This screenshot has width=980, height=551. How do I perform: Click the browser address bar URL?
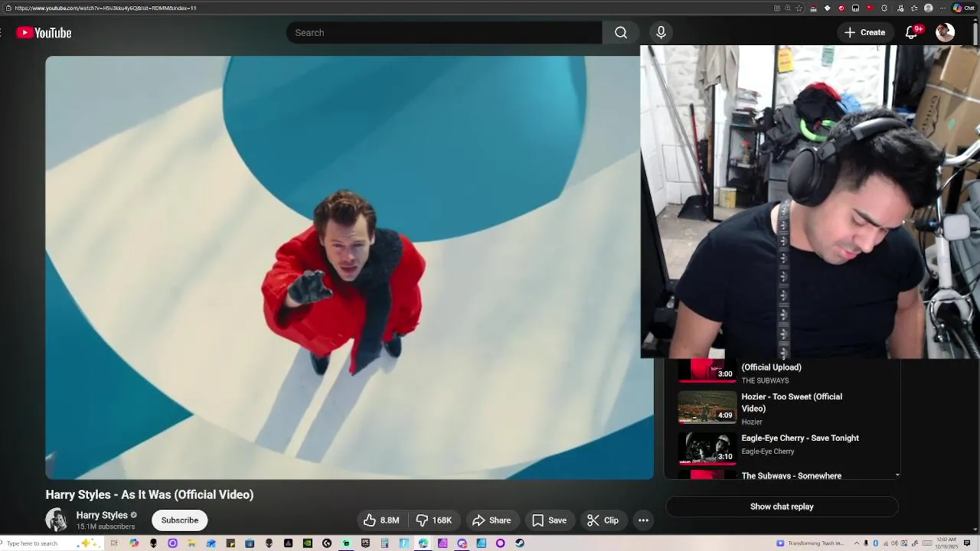pyautogui.click(x=106, y=8)
